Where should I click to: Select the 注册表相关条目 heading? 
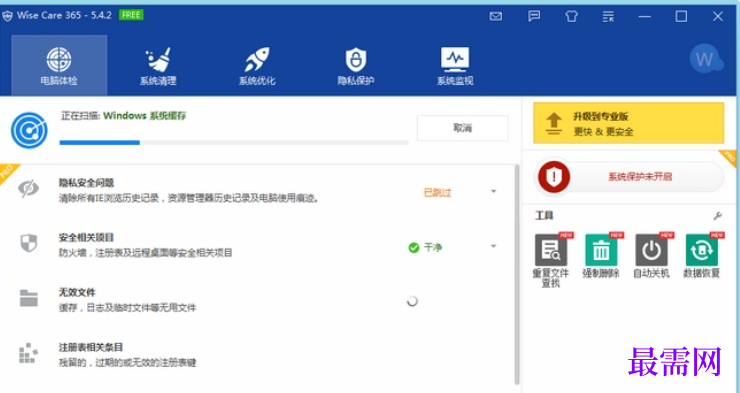tap(91, 347)
